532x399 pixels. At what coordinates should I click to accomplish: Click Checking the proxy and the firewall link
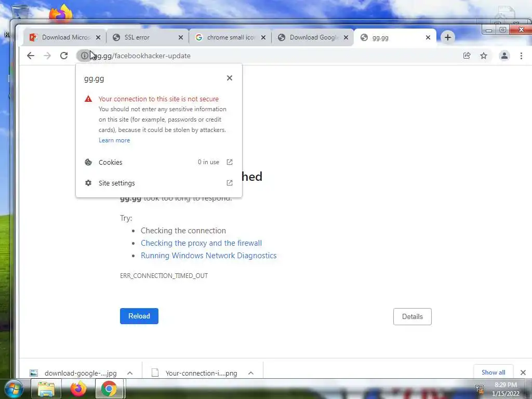coord(201,243)
